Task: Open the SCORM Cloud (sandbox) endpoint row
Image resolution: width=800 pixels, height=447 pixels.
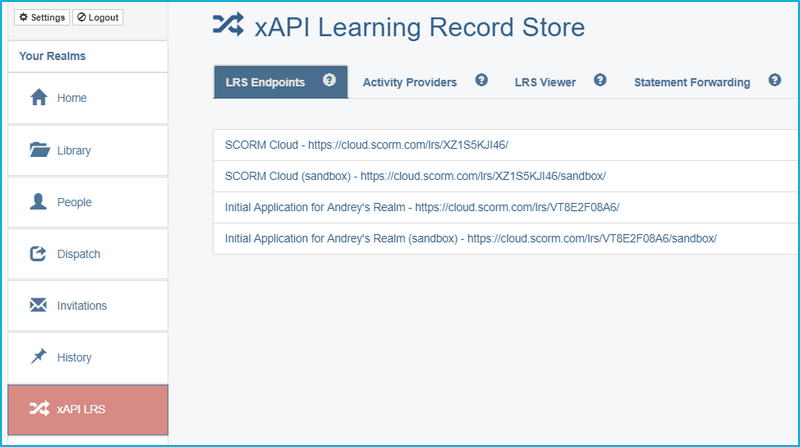Action: pyautogui.click(x=505, y=176)
